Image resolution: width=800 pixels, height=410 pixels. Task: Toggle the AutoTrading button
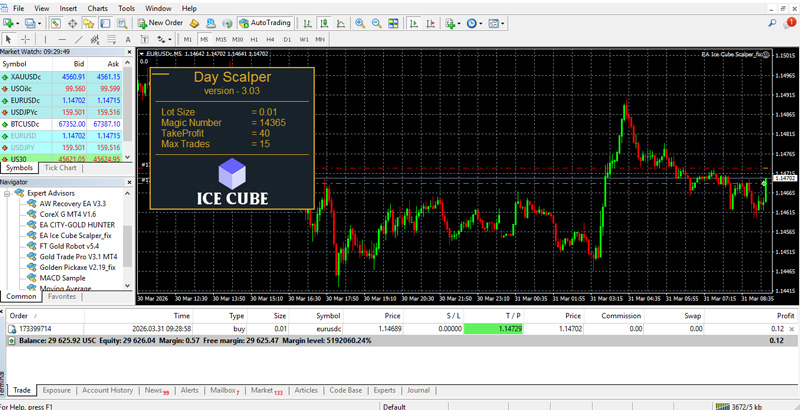coord(265,23)
